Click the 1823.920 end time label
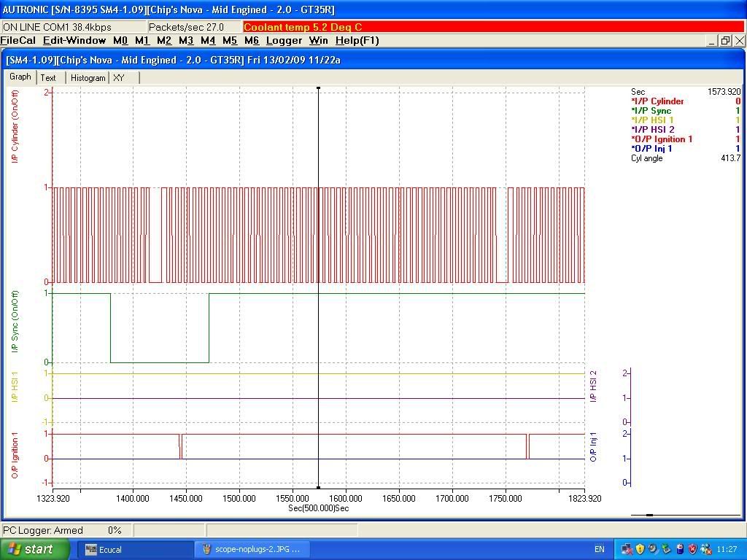This screenshot has width=747, height=560. pyautogui.click(x=584, y=499)
